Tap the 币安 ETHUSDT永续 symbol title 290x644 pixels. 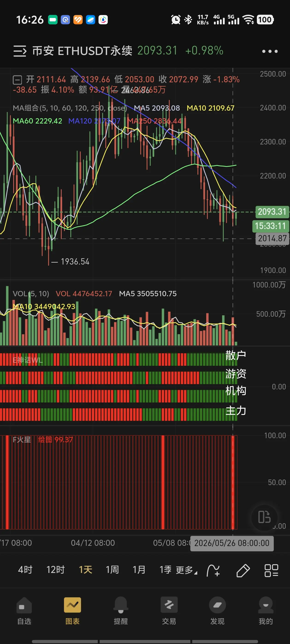point(82,51)
